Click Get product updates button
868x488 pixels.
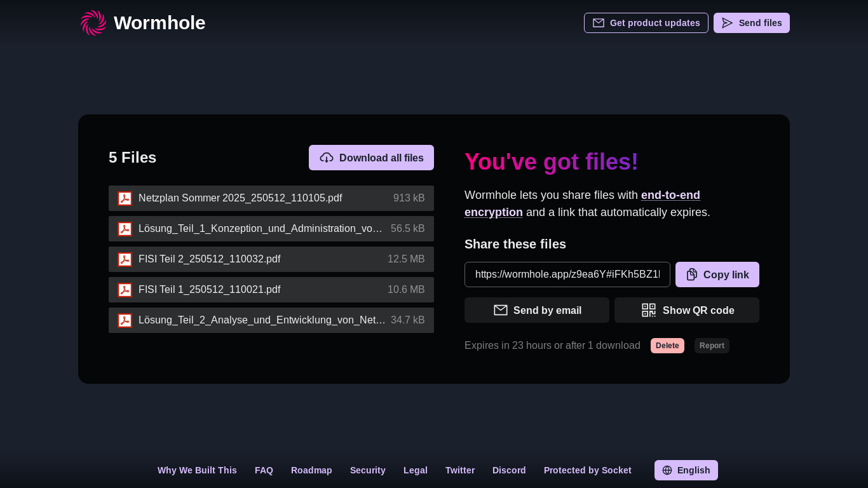pyautogui.click(x=646, y=23)
